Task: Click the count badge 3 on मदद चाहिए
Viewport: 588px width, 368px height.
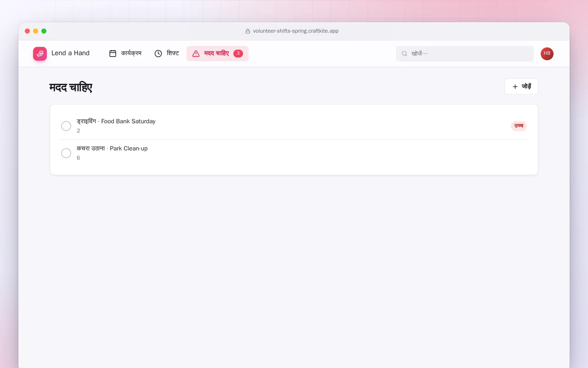Action: pos(238,53)
